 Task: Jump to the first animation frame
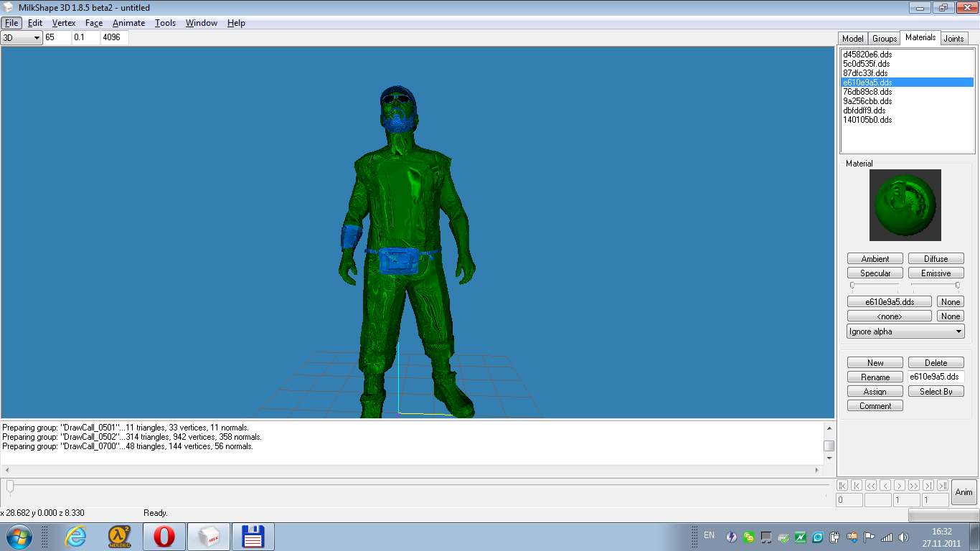click(x=842, y=486)
